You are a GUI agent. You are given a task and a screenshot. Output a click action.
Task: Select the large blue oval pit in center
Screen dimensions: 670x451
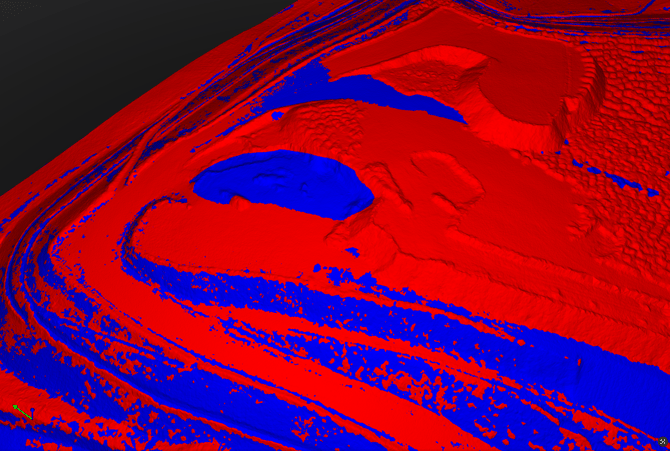[x=280, y=183]
